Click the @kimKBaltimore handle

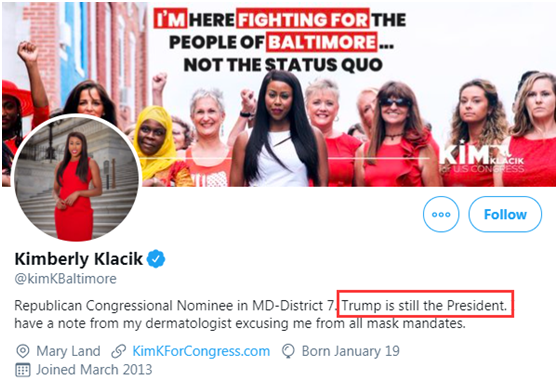65,278
